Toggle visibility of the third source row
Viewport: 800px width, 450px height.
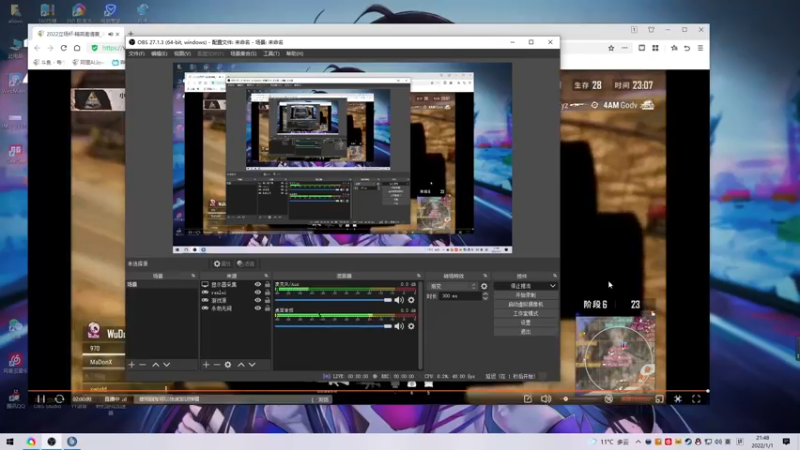pyautogui.click(x=258, y=301)
